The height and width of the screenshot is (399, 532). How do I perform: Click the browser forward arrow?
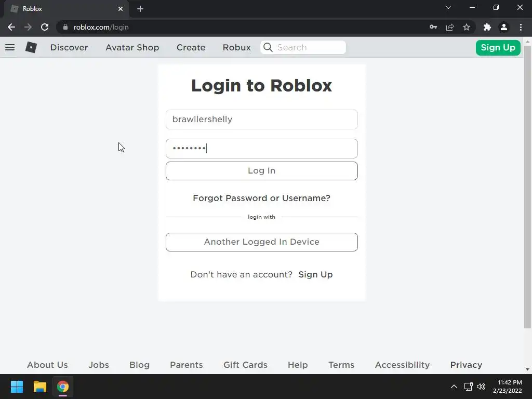(x=28, y=27)
